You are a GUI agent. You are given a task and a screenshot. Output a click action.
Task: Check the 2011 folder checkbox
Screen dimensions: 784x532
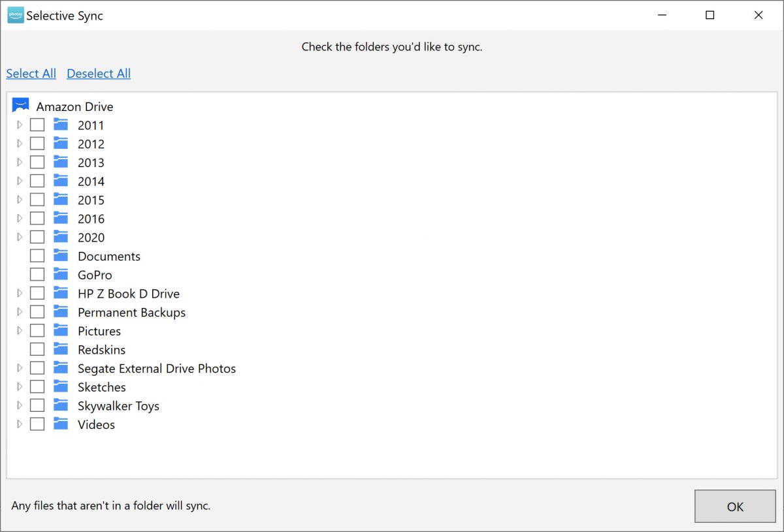tap(37, 125)
